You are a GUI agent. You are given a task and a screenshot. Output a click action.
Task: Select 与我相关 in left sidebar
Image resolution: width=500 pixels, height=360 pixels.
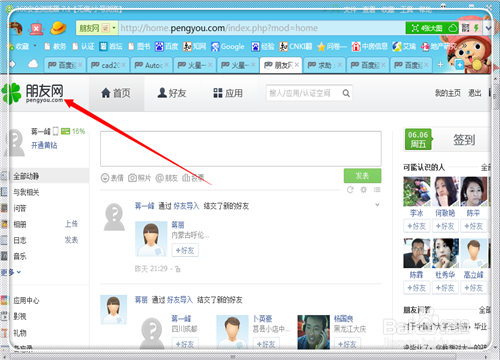pyautogui.click(x=26, y=192)
